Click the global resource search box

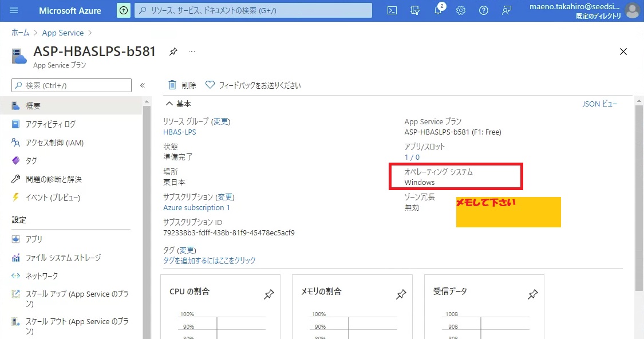(x=253, y=10)
